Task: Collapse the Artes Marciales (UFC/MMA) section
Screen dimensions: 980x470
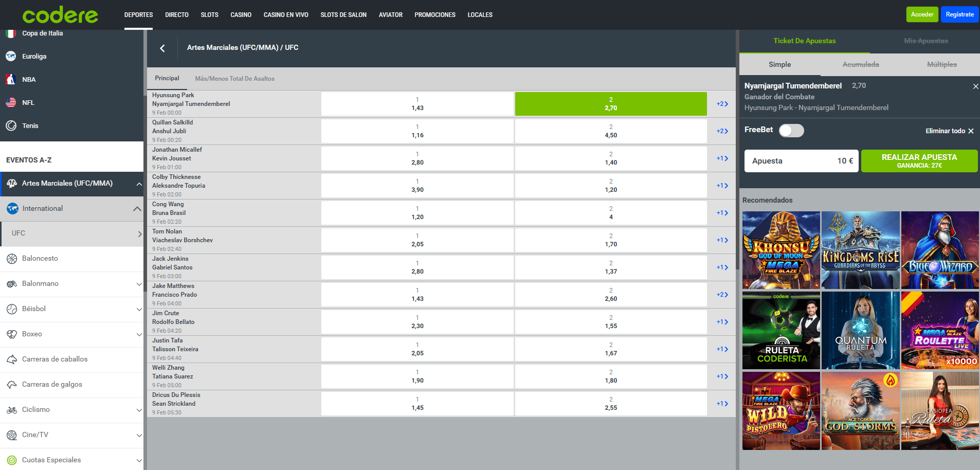Action: click(x=139, y=184)
